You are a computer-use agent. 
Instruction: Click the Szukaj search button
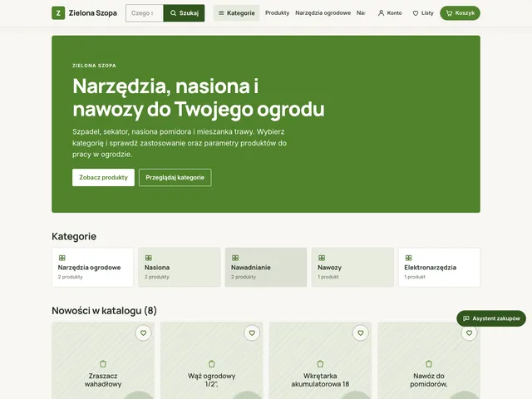(x=184, y=13)
